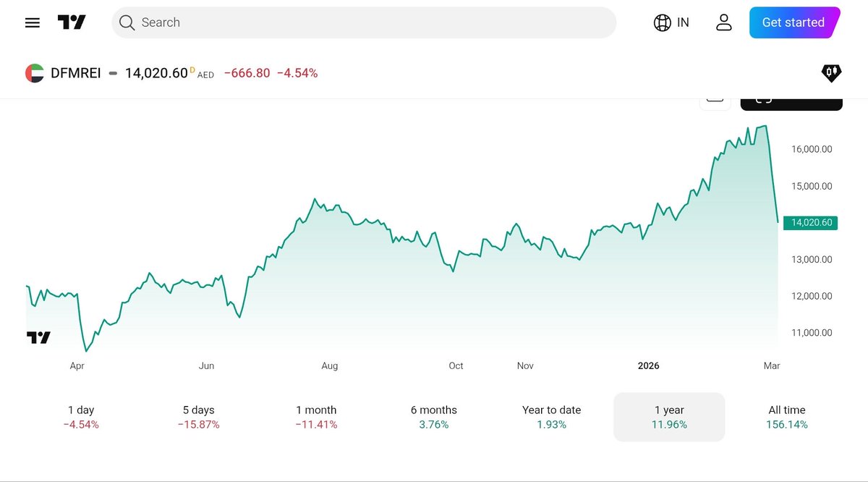Select the 1 month return showing -11.41%
The height and width of the screenshot is (482, 868).
316,417
